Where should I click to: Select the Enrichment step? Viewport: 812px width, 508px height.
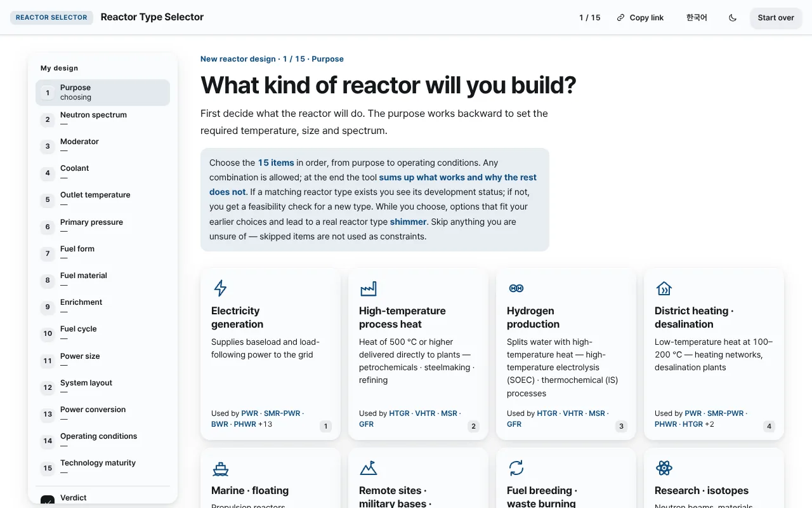(103, 307)
